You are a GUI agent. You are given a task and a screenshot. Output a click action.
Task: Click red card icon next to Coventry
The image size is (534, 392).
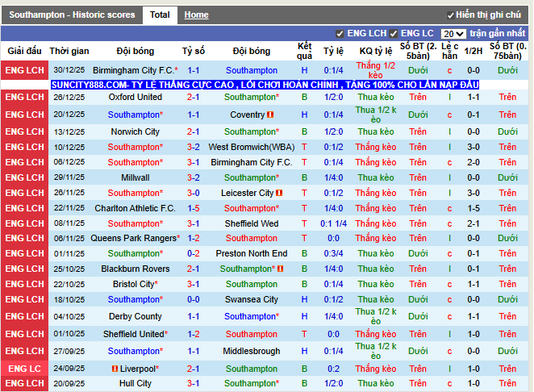(x=270, y=115)
